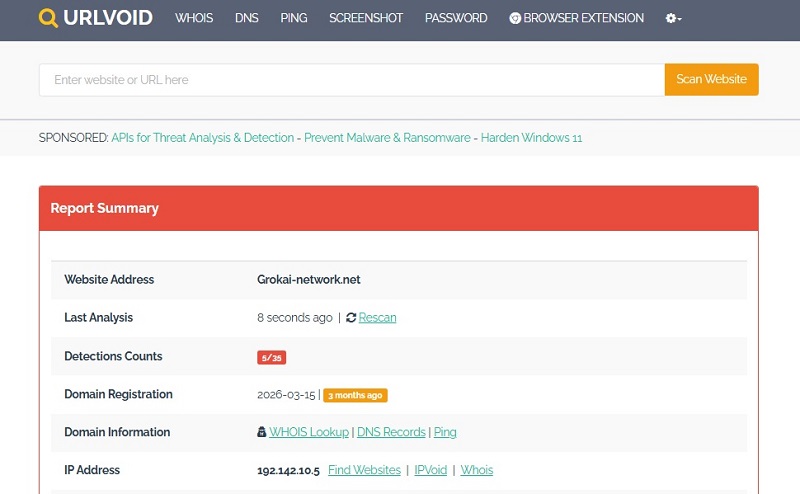Open the IPVoid link
Image resolution: width=800 pixels, height=494 pixels.
431,470
